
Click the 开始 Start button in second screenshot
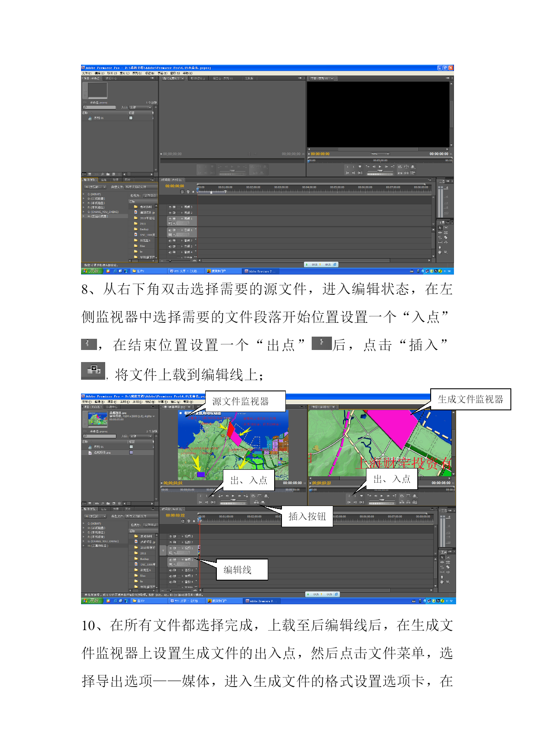[92, 600]
